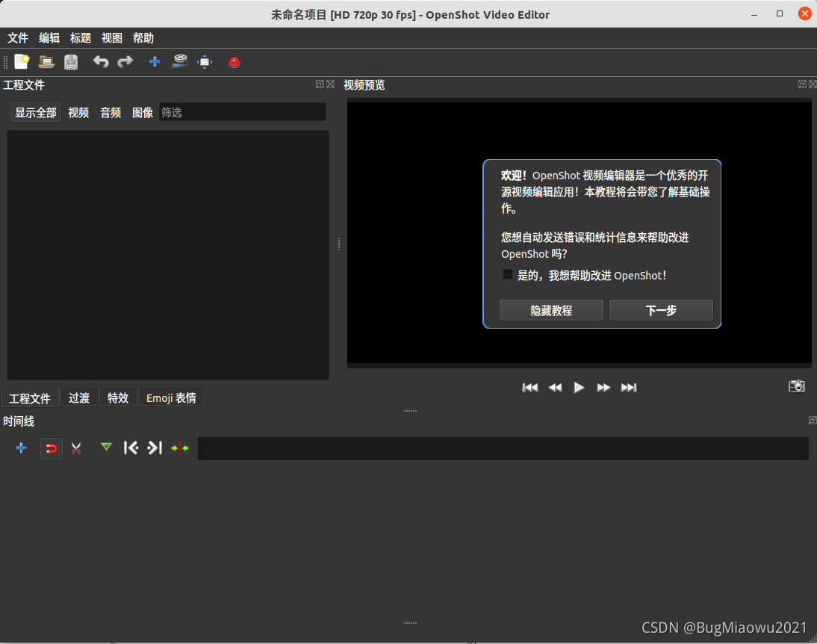Jump to the previous marker in timeline
This screenshot has width=817, height=644.
point(131,448)
